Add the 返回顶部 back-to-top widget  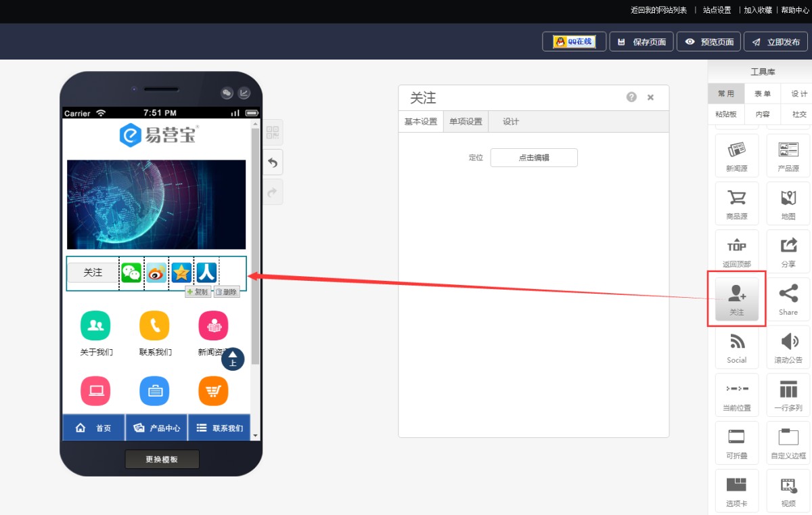tap(737, 252)
